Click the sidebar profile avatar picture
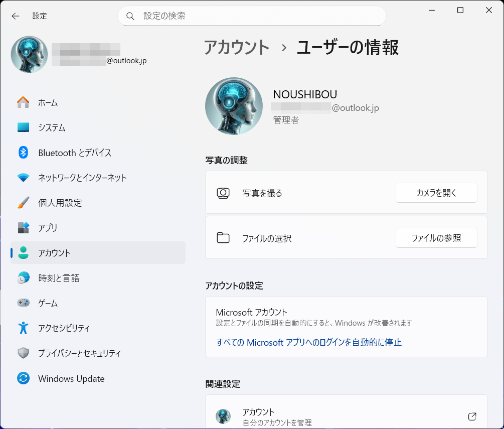This screenshot has width=504, height=429. (x=29, y=54)
